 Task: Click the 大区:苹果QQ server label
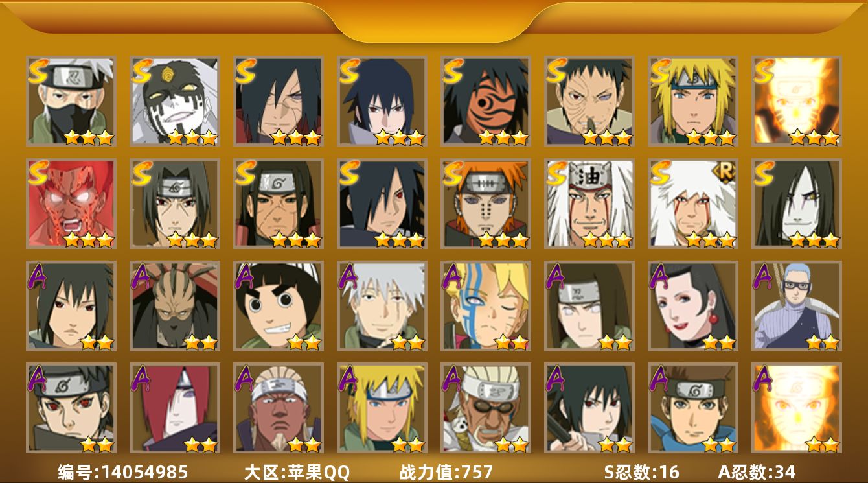click(297, 471)
